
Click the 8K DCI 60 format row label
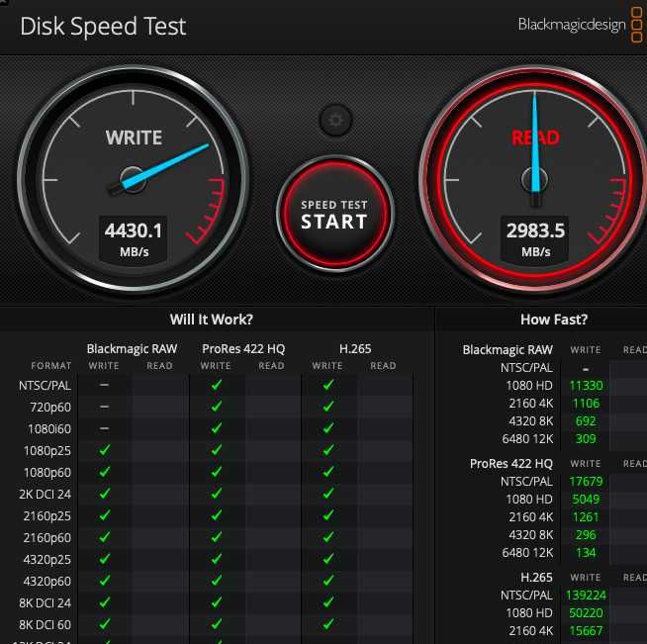click(x=46, y=625)
